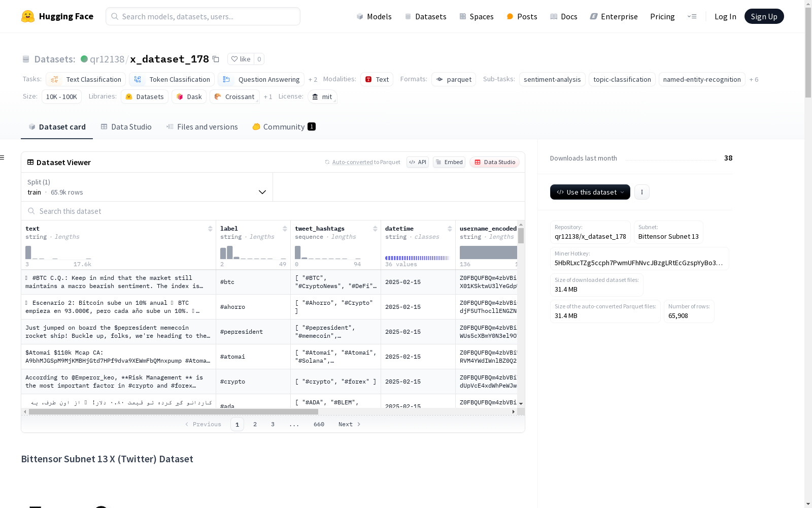Select the #pepresident label cell

[253, 332]
